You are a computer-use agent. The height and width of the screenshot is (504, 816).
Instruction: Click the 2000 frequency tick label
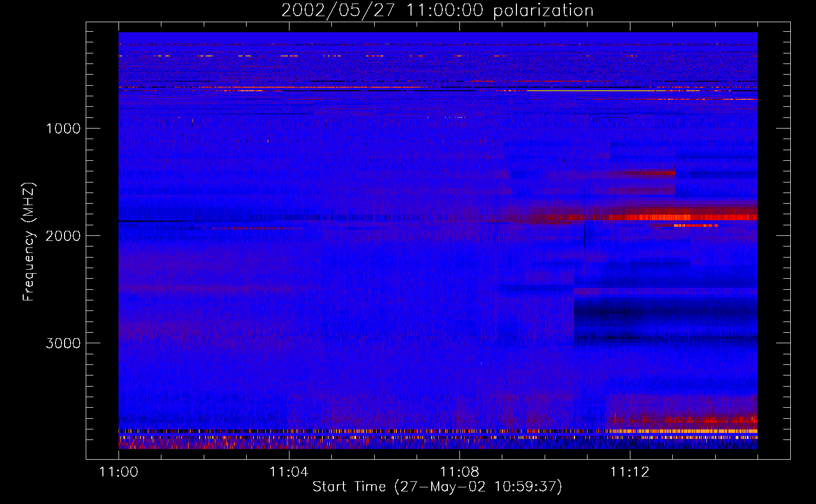(63, 236)
